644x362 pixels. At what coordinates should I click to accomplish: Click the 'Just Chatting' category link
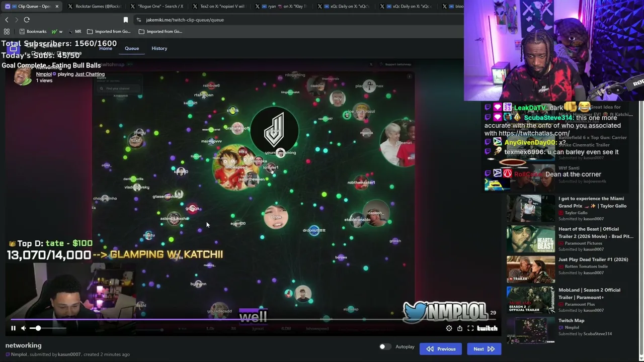[90, 74]
